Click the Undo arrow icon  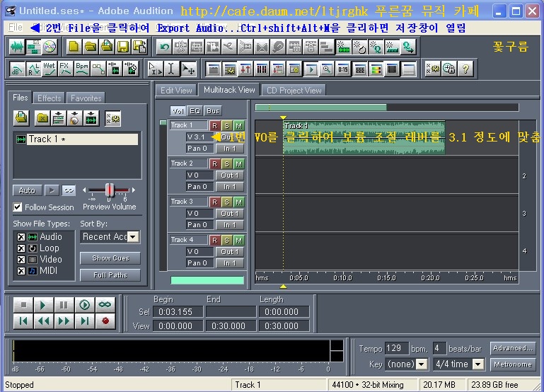[164, 47]
